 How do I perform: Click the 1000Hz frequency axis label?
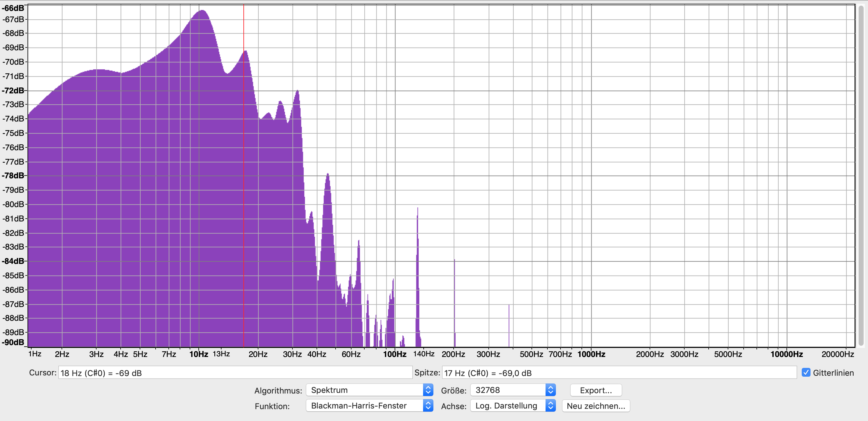[x=591, y=354]
